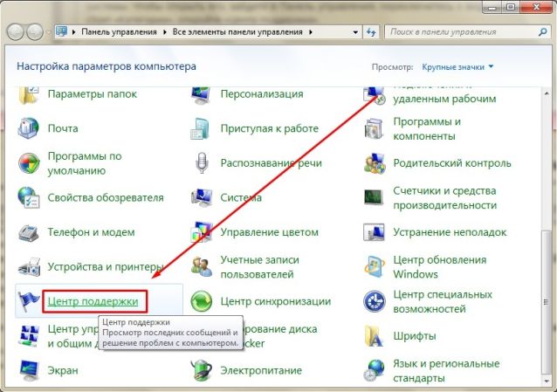This screenshot has height=392, width=557.
Task: Open the Крупные значки view dropdown
Action: click(x=457, y=66)
